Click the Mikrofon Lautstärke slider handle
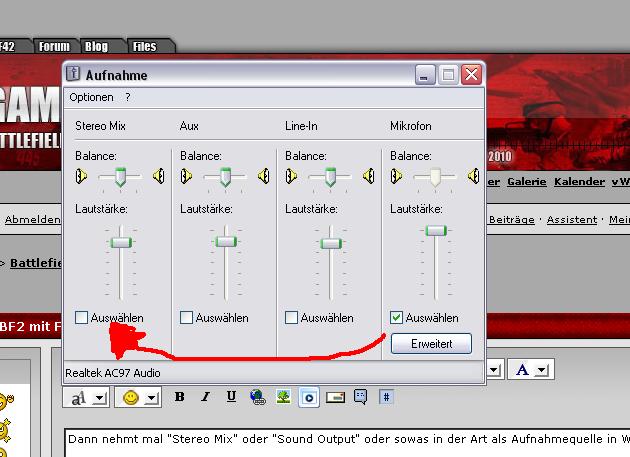The image size is (630, 457). click(435, 230)
